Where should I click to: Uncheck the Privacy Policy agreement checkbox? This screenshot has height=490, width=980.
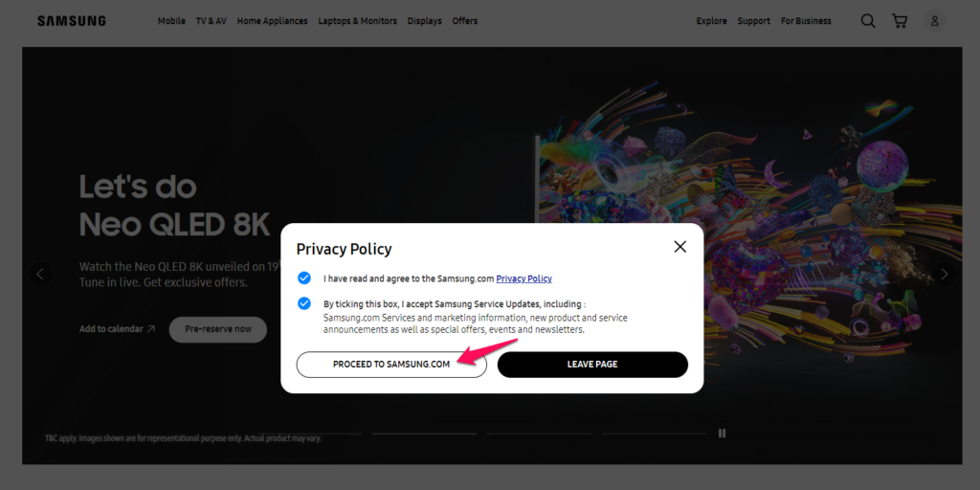pyautogui.click(x=304, y=278)
